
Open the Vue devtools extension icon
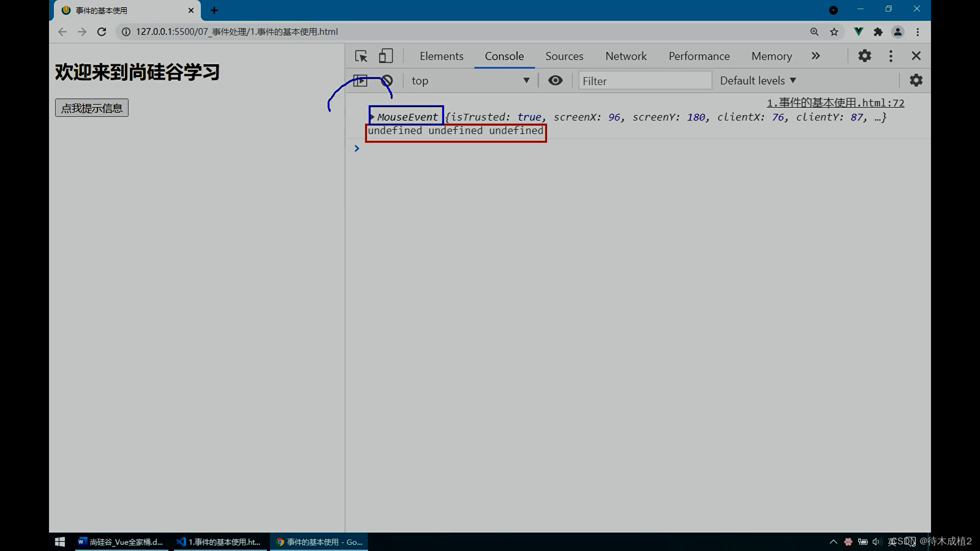coord(859,32)
